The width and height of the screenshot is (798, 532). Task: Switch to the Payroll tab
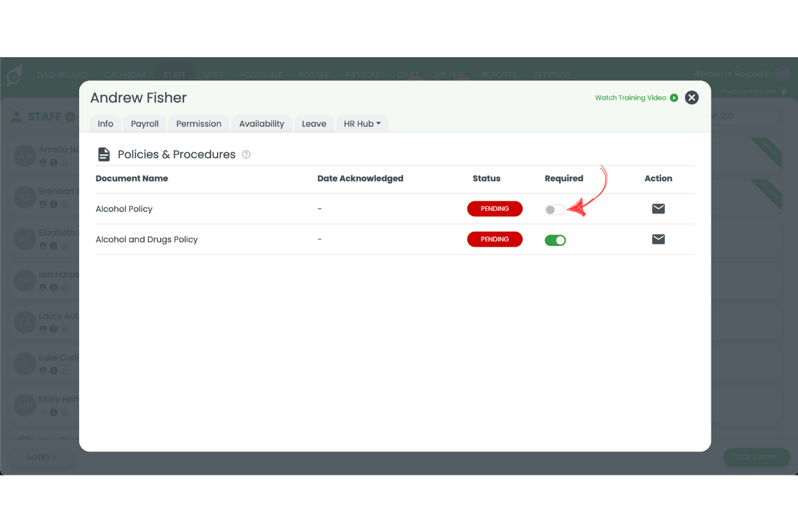pos(144,123)
